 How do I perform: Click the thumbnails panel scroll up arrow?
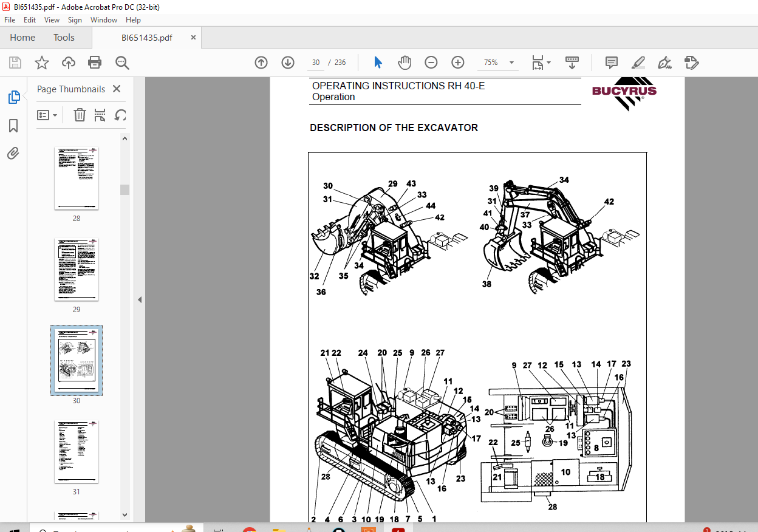(x=125, y=138)
